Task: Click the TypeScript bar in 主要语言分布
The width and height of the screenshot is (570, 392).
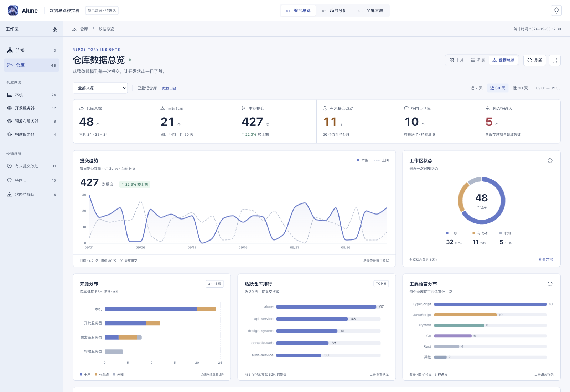Action: 491,304
